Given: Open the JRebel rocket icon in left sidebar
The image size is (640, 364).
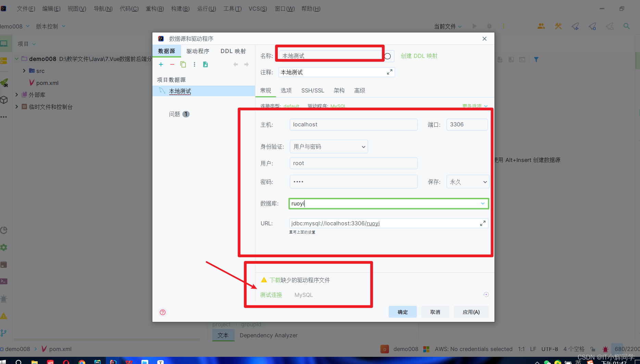Looking at the screenshot, I should (4, 83).
